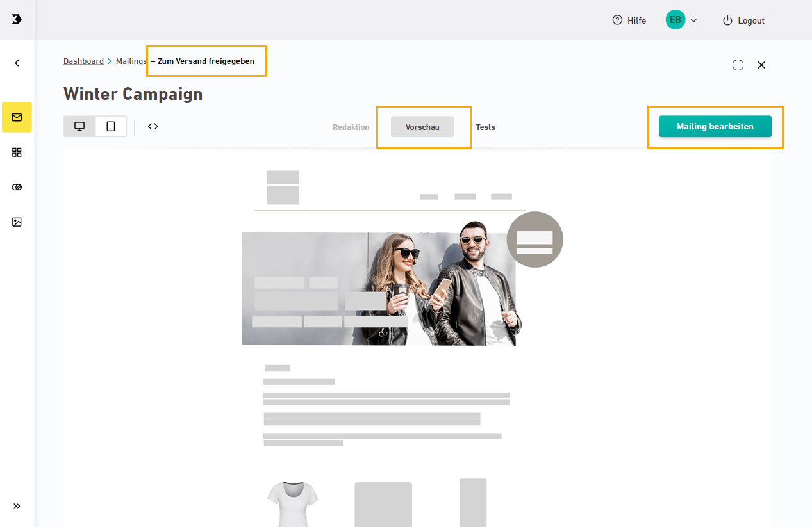The height and width of the screenshot is (527, 812).
Task: Select the Vorschau tab
Action: pos(422,127)
